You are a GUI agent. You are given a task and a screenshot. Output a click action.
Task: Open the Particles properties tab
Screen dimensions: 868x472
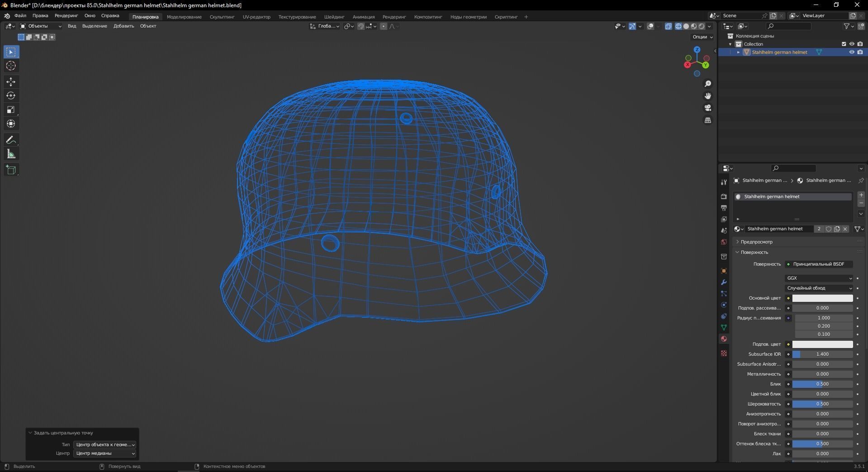click(x=724, y=294)
